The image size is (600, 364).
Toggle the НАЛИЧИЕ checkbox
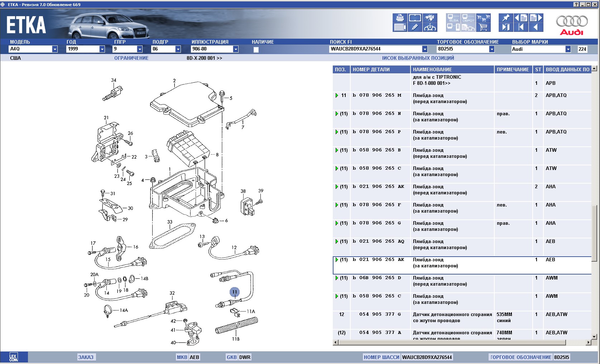tap(256, 50)
